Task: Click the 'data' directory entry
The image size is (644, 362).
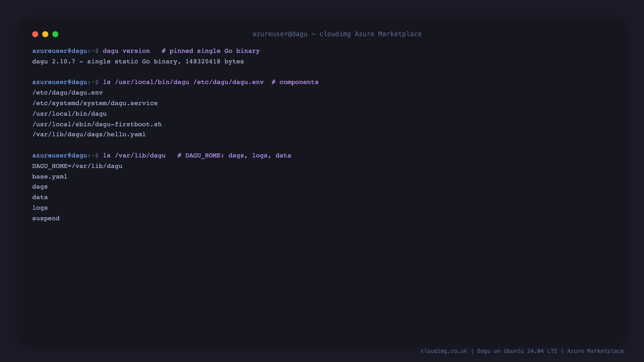Action: (x=40, y=197)
